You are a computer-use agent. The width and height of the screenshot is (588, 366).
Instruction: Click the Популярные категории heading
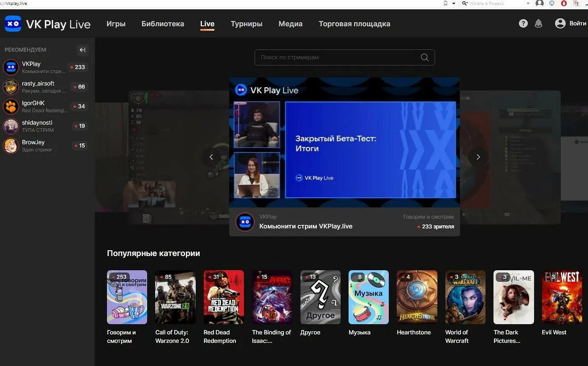(153, 253)
